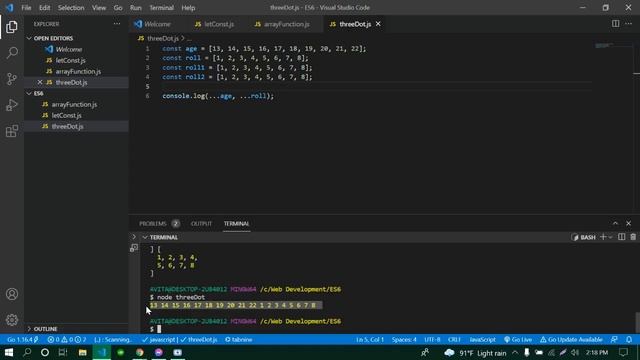The width and height of the screenshot is (640, 360).
Task: Open the Manage gear settings icon
Action: 12,320
